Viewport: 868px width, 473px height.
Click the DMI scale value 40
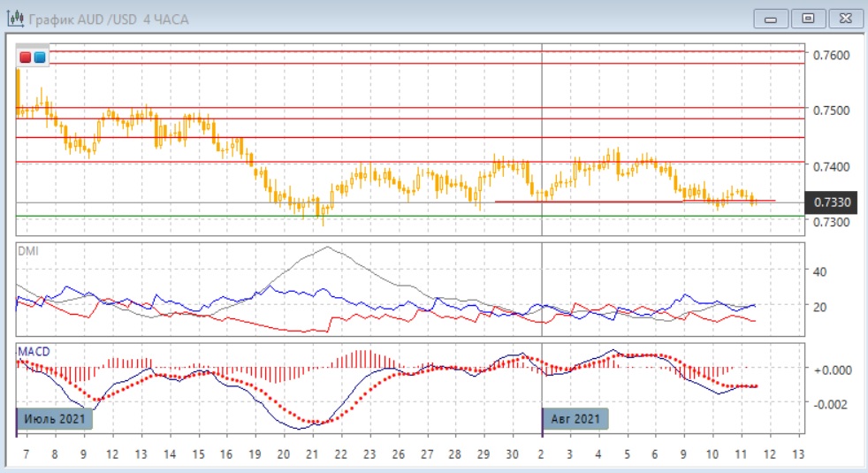(x=819, y=271)
